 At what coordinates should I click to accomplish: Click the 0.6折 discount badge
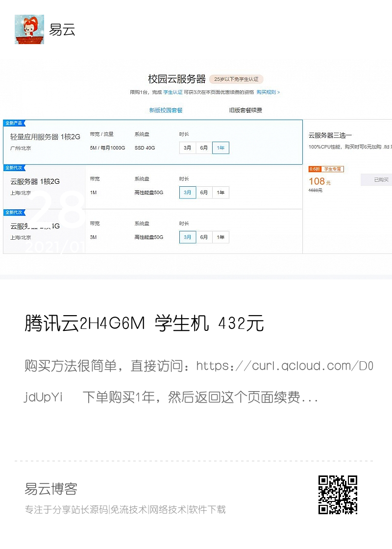click(x=315, y=169)
